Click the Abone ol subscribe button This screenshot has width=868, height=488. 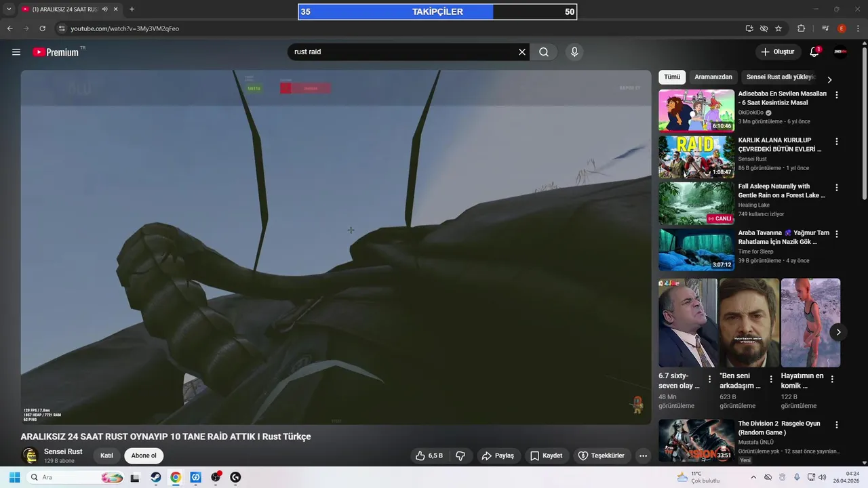coord(144,455)
